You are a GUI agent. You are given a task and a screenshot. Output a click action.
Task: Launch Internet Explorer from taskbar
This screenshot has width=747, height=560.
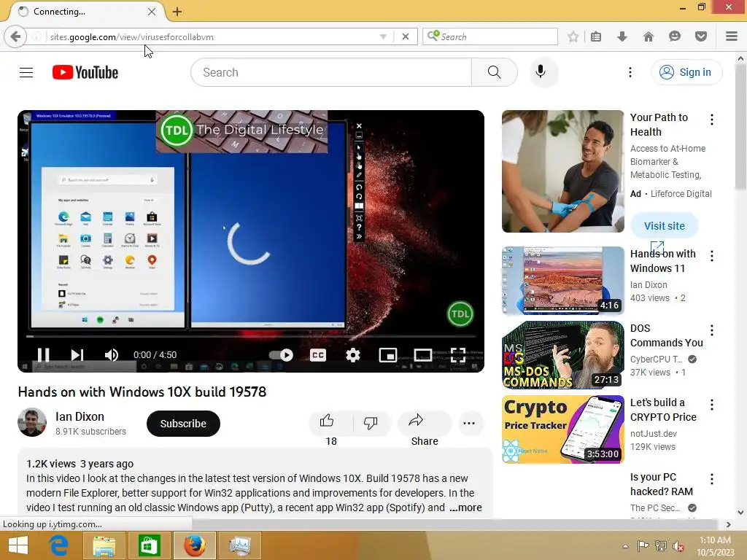[58, 545]
